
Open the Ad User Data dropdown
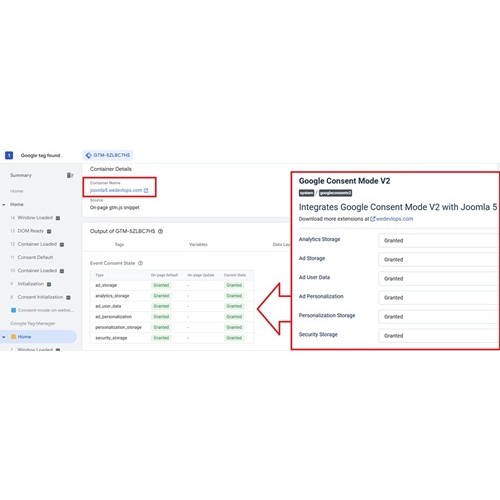[439, 278]
